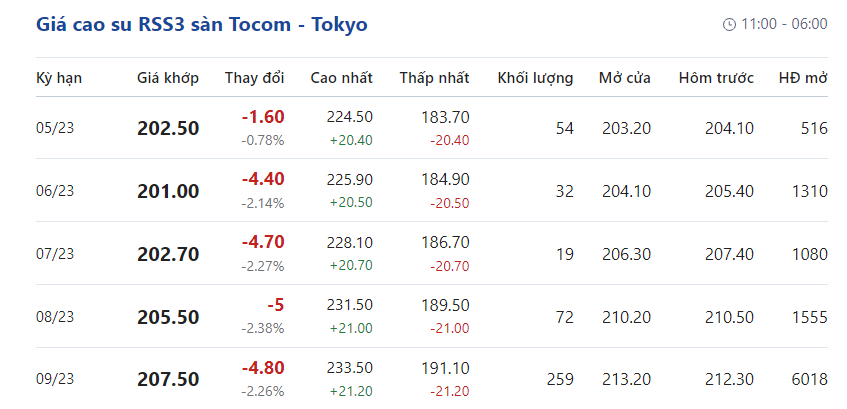Click the 09/23 contract term
The height and width of the screenshot is (409, 847).
click(55, 380)
